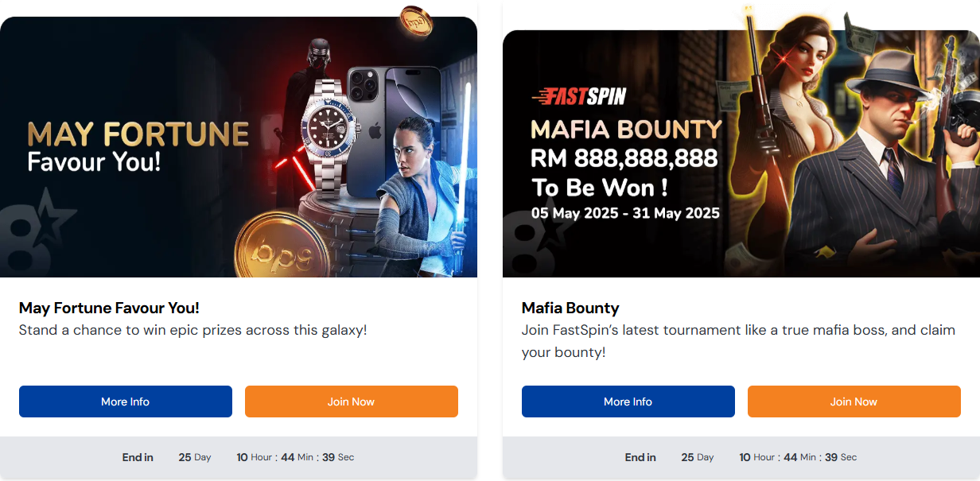This screenshot has height=481, width=980.
Task: Click the "RM 888,888,888" prize text on banner
Action: 624,158
